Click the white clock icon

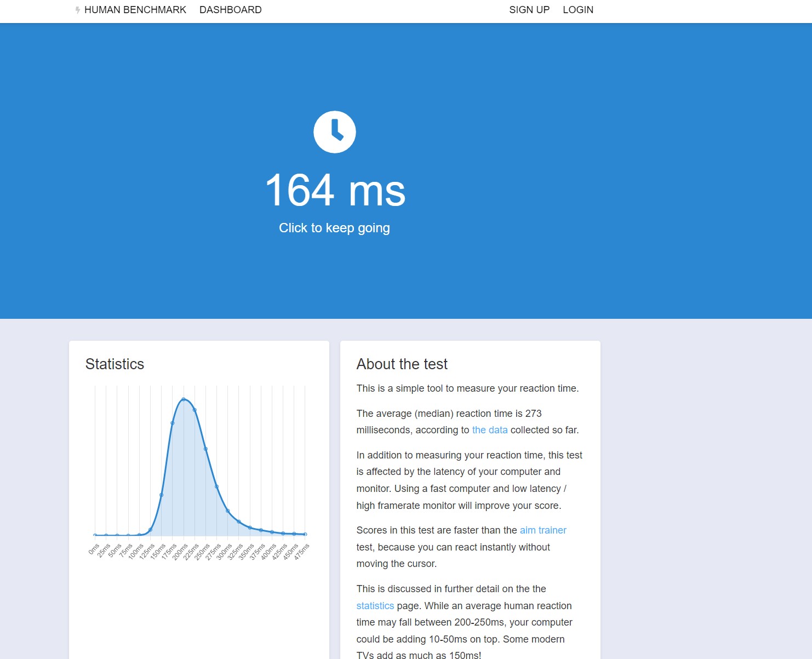[335, 132]
